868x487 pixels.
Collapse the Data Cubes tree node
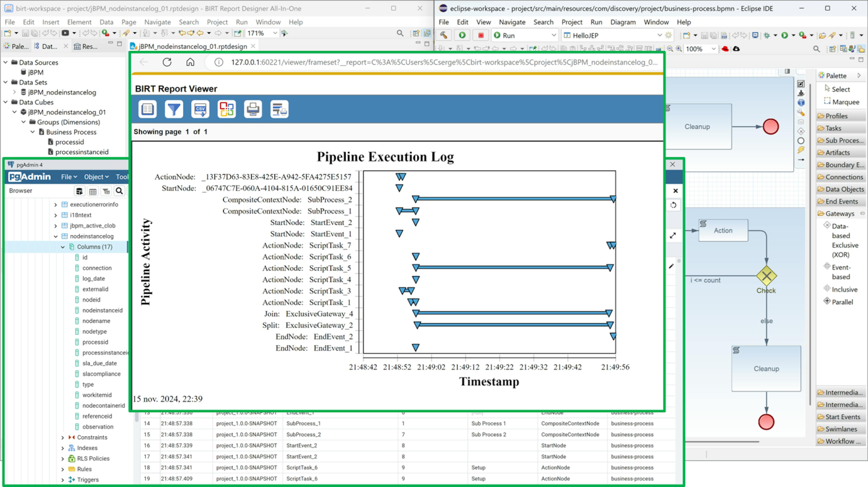tap(6, 102)
